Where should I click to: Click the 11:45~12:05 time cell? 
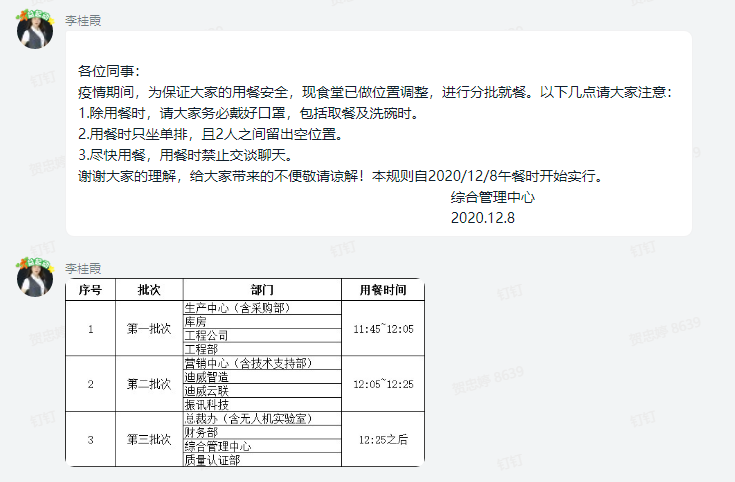383,328
